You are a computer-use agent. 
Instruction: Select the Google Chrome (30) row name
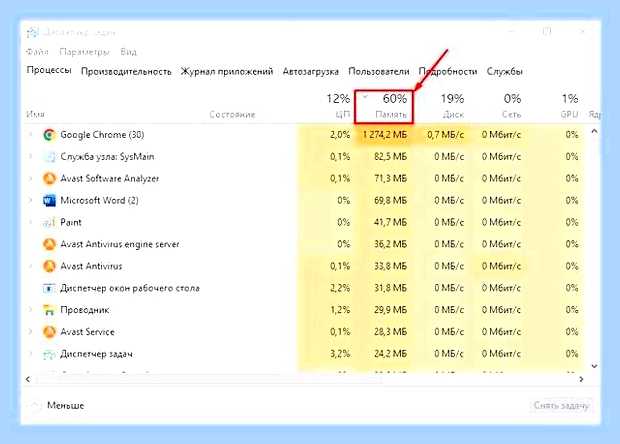pyautogui.click(x=102, y=135)
